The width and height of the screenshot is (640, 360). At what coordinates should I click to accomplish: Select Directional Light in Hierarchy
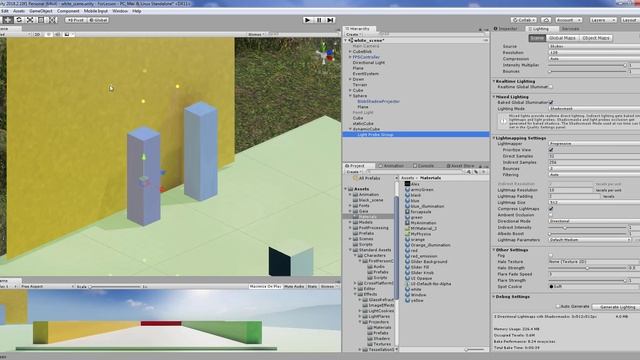tap(369, 63)
